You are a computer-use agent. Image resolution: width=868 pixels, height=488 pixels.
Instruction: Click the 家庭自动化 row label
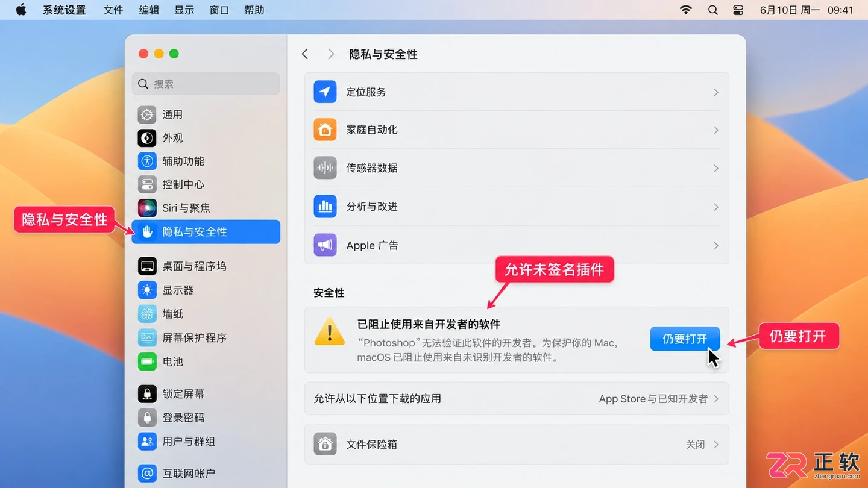click(x=372, y=130)
